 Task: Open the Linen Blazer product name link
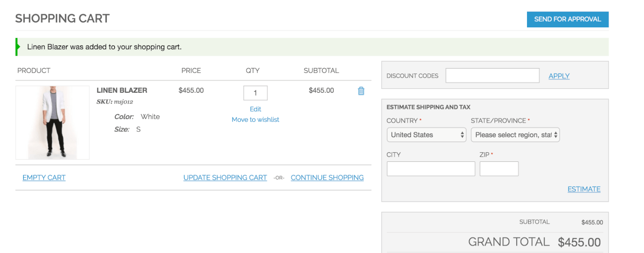point(122,90)
